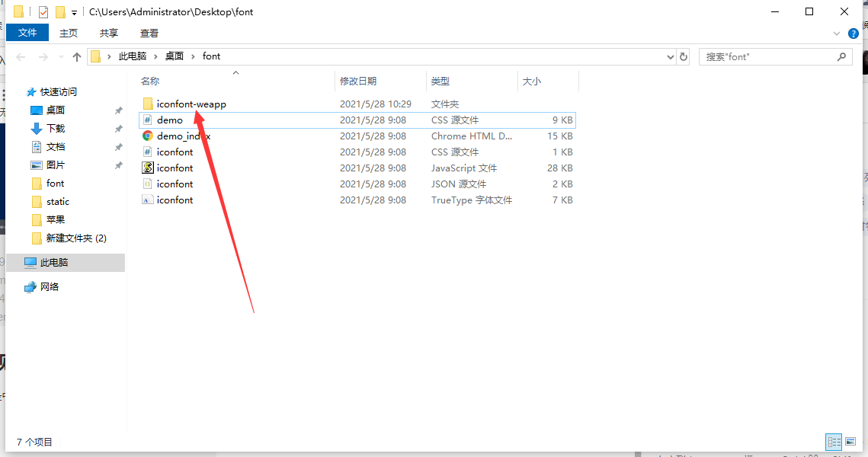The height and width of the screenshot is (457, 868).
Task: Select the demo_index Chrome HTML icon
Action: pos(147,136)
